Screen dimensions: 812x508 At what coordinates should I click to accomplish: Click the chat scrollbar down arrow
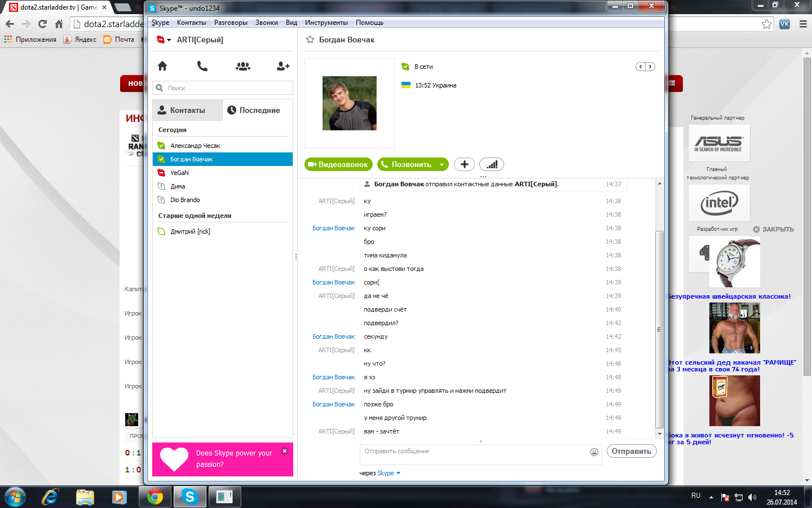659,433
